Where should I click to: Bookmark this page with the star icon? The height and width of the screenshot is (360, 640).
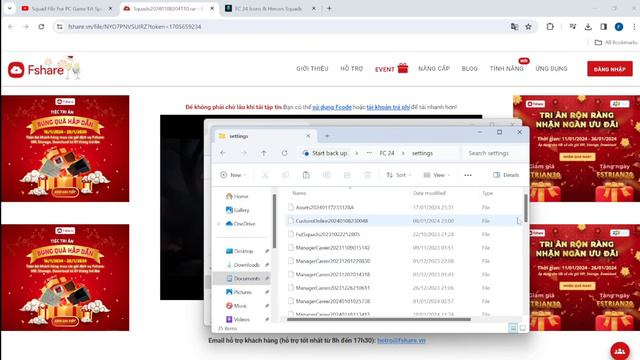pyautogui.click(x=528, y=27)
